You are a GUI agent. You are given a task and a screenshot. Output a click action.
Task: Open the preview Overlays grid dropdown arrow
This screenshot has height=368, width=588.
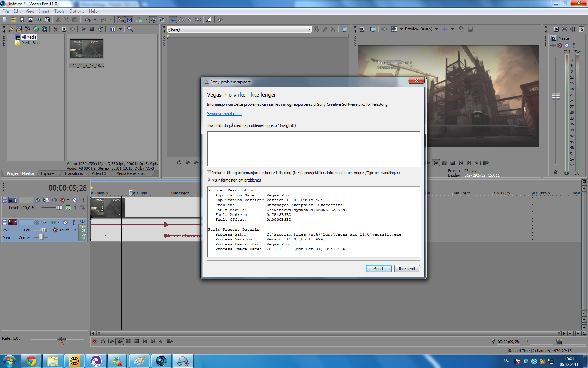pos(452,29)
